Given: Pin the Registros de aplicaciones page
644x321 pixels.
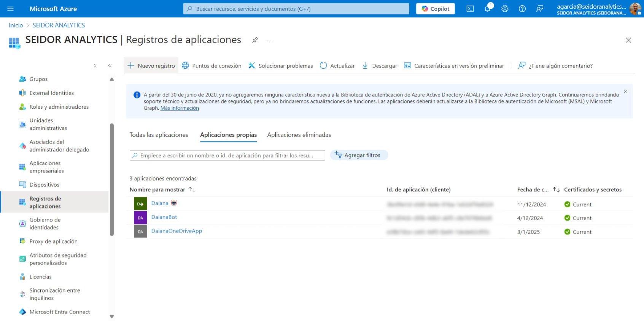Looking at the screenshot, I should (255, 40).
